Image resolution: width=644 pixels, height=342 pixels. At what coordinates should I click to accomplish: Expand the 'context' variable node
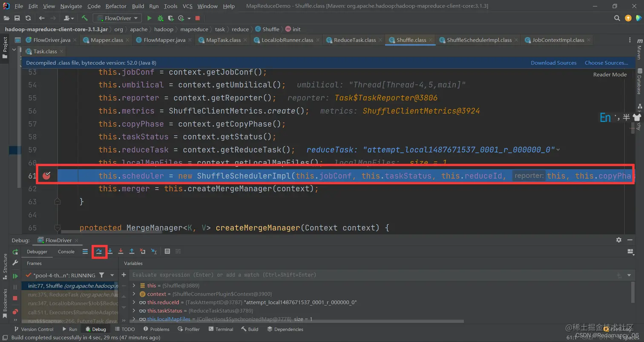tap(134, 294)
